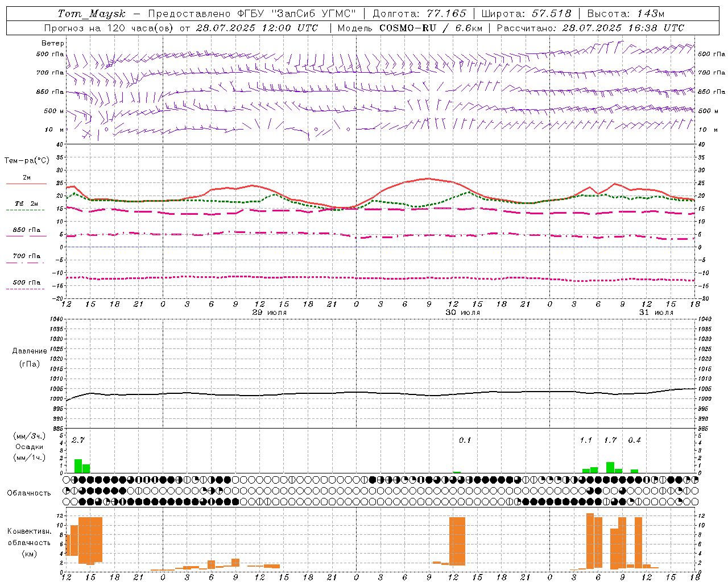Click the solid red 2м legend line sample
Viewport: 728px width, 582px height.
tap(26, 184)
